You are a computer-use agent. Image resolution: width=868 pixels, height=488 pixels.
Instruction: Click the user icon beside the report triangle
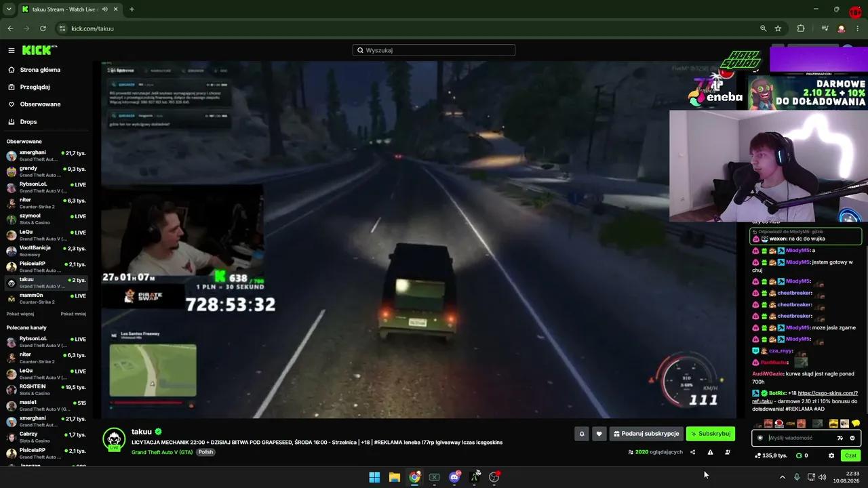point(728,452)
